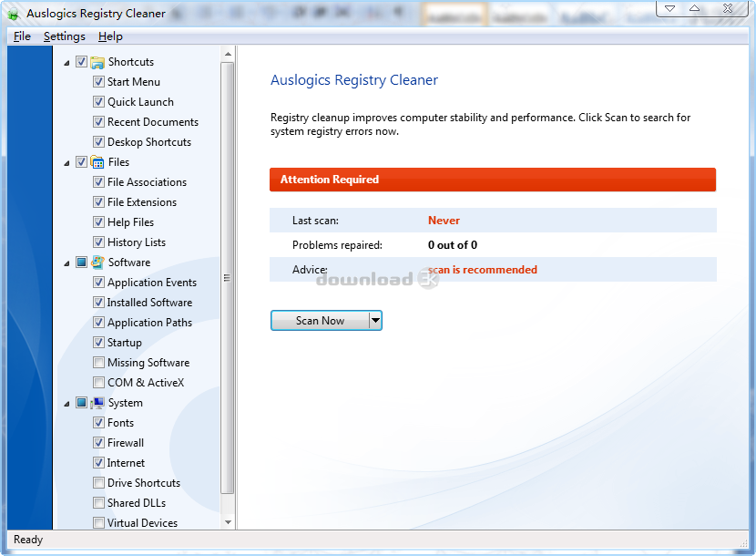
Task: Uncheck the Installed Software checkbox
Action: pos(98,303)
